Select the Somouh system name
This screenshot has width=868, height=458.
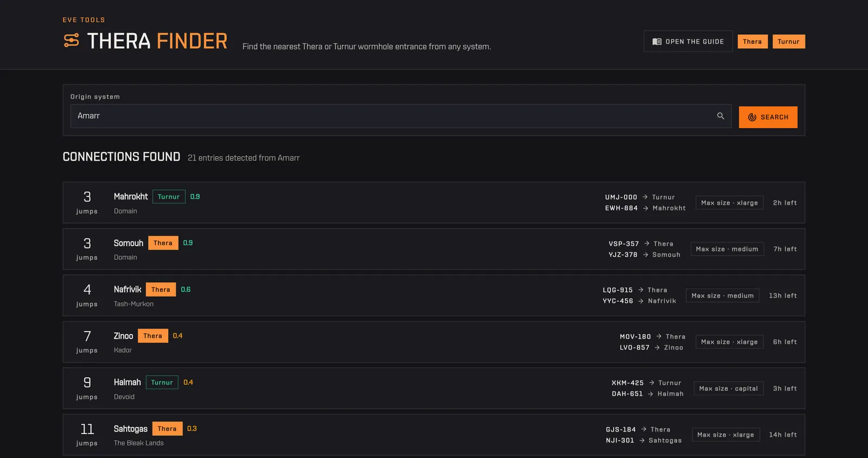point(129,243)
